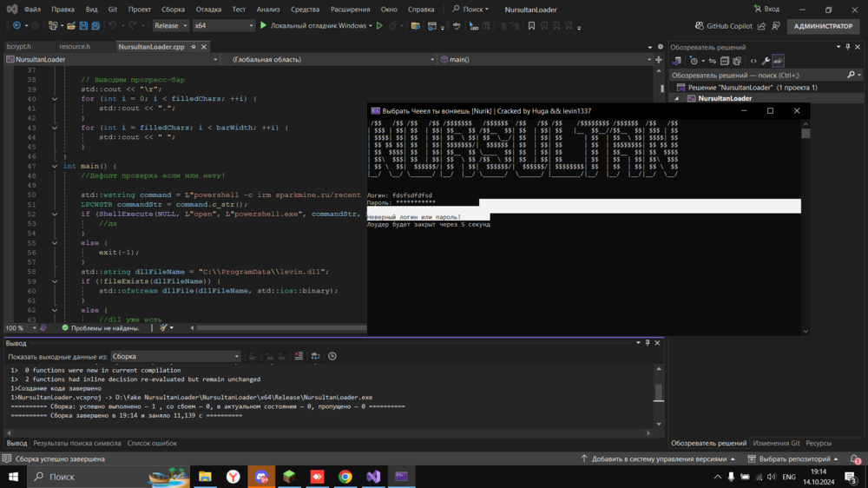This screenshot has height=488, width=868.
Task: Open the NursultanLoader project navigation dropdown
Action: pos(112,59)
